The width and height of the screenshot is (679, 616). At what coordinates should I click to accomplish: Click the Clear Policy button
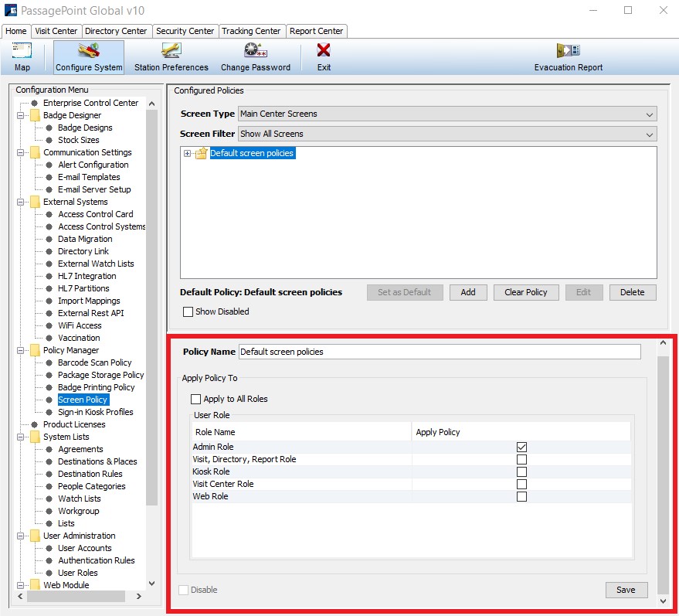tap(526, 292)
